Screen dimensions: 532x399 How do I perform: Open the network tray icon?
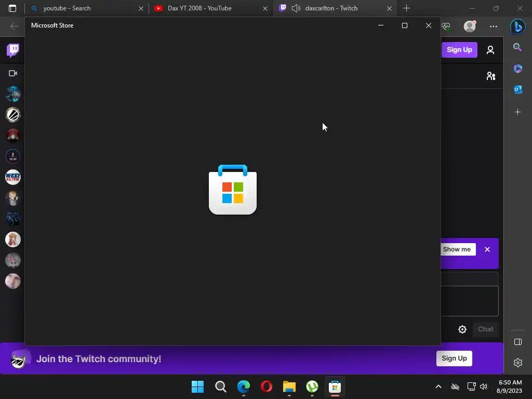coord(471,387)
